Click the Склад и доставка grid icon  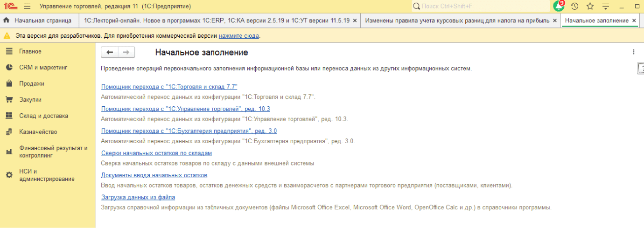pyautogui.click(x=9, y=116)
